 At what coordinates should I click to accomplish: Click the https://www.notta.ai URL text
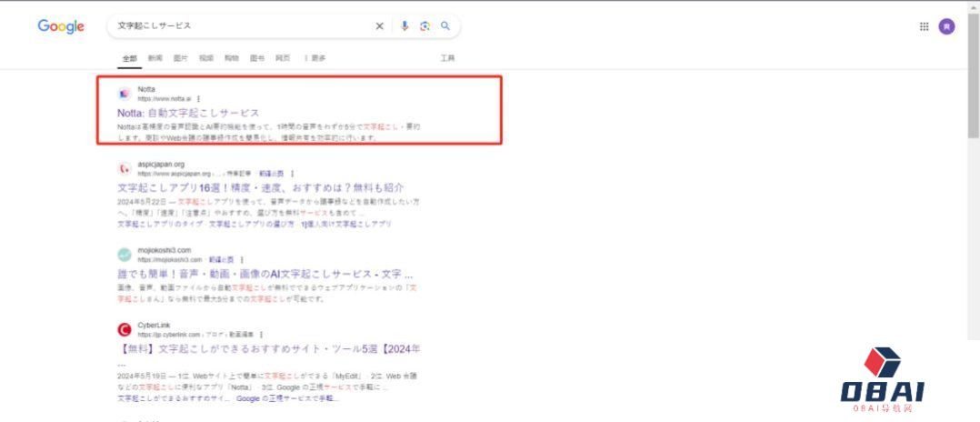(165, 99)
